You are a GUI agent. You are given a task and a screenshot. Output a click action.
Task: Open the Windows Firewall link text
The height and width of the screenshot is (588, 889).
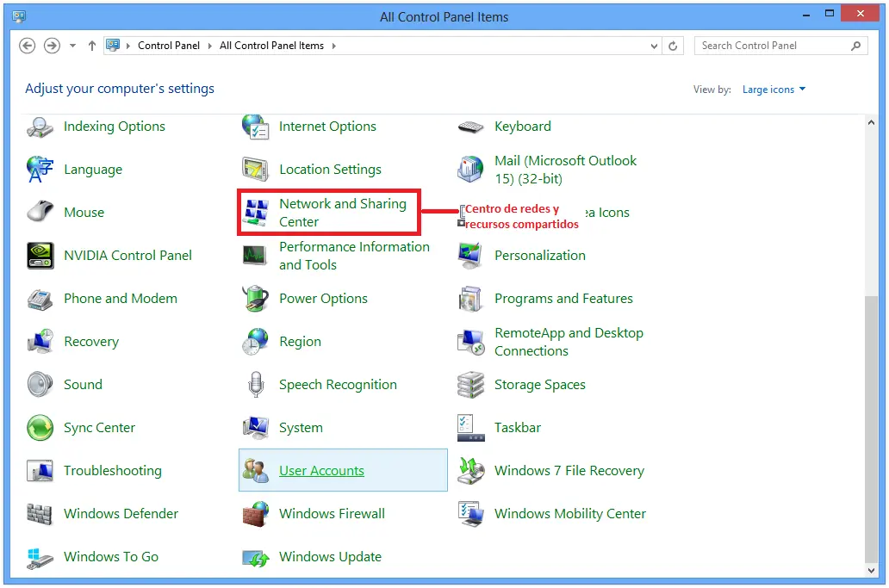pyautogui.click(x=332, y=514)
